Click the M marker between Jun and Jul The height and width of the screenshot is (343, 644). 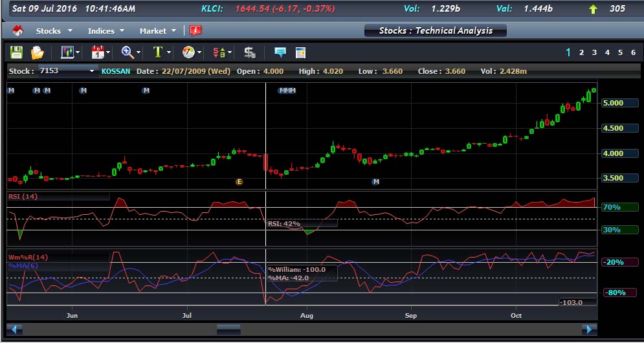click(146, 91)
